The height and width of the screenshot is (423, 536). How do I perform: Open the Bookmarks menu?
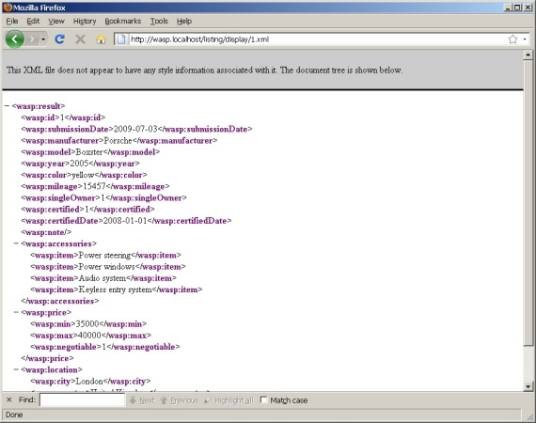tap(123, 21)
